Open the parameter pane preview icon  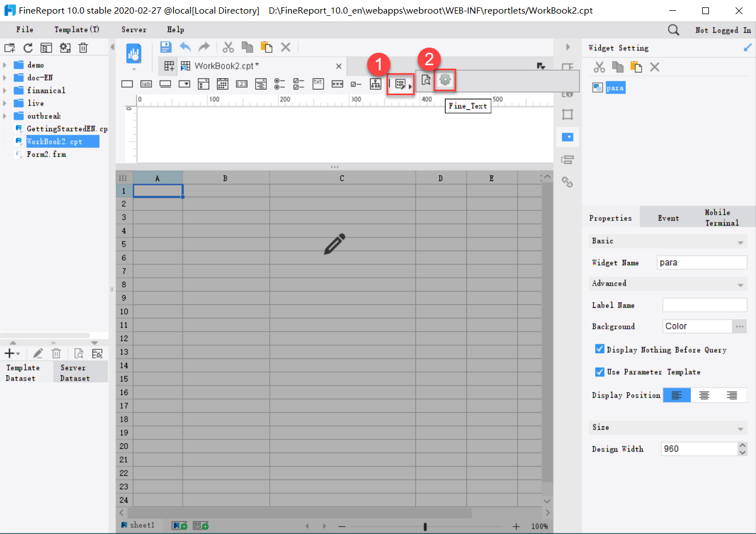426,80
